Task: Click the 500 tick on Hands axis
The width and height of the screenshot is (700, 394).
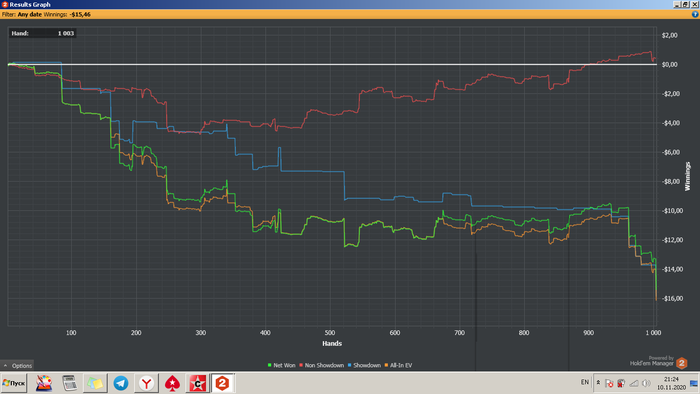Action: click(x=330, y=332)
